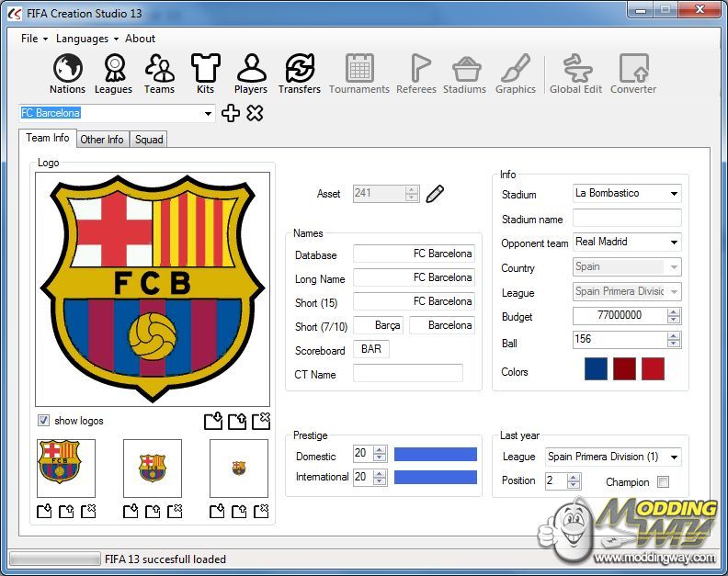The image size is (728, 576).
Task: Expand the Stadium dropdown
Action: (x=674, y=194)
